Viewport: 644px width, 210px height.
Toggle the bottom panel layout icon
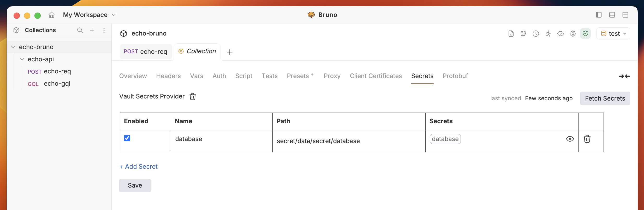tap(612, 15)
